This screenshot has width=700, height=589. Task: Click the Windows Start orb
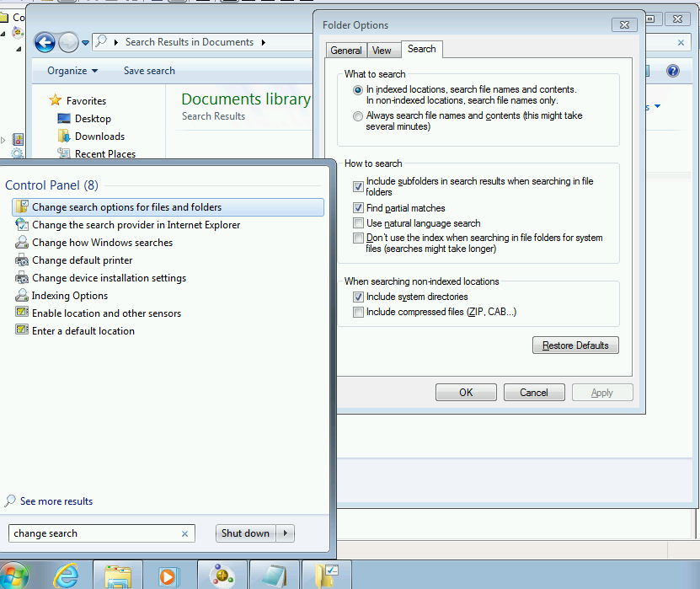(x=14, y=576)
